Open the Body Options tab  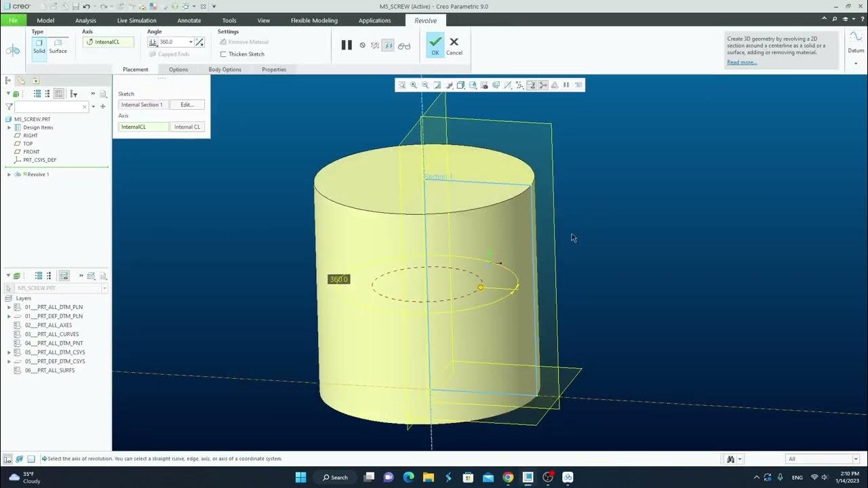[x=225, y=69]
